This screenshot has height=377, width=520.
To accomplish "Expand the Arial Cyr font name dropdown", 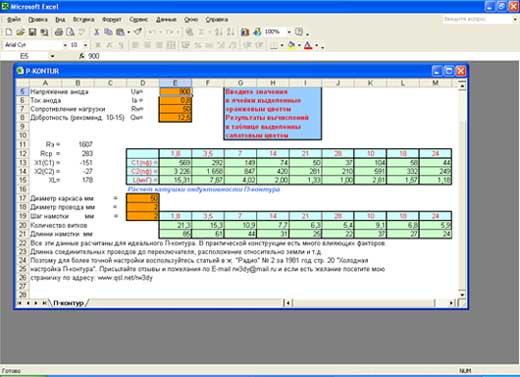I will 65,45.
